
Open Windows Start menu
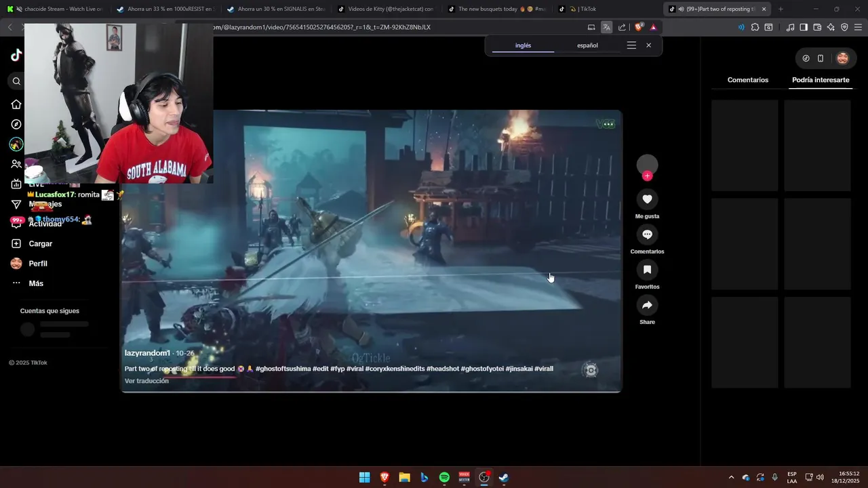click(x=364, y=477)
